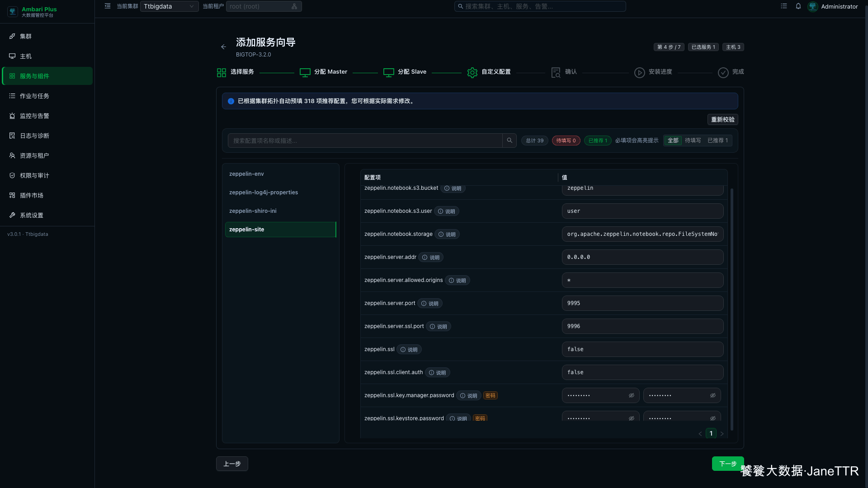Reveal first key.manager.password field

coord(632,395)
